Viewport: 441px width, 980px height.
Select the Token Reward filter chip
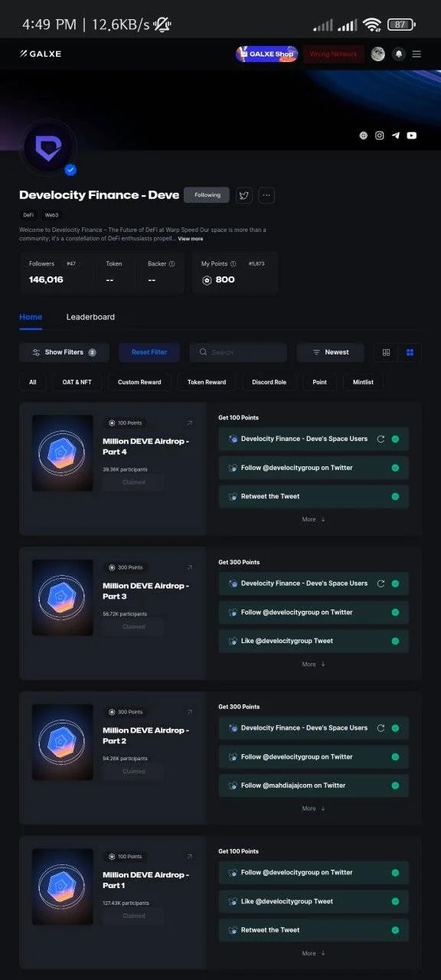point(207,382)
